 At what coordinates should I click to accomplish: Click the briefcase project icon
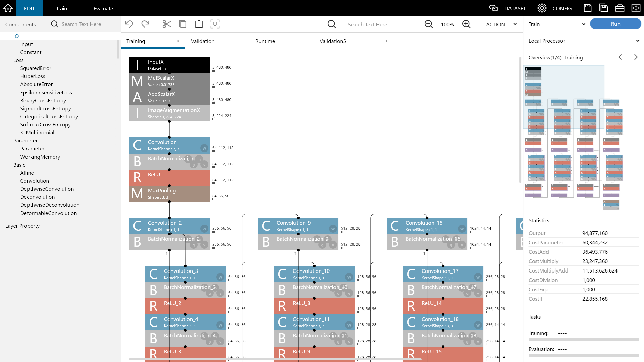620,8
